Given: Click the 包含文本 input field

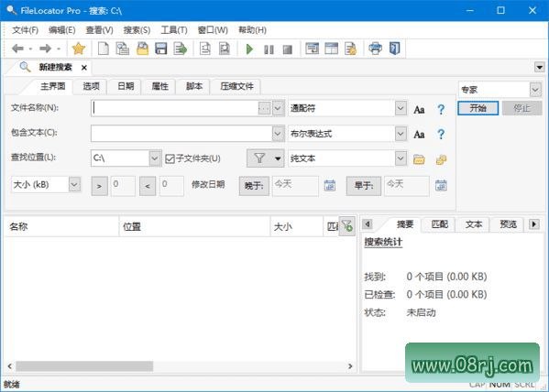Looking at the screenshot, I should (x=181, y=134).
